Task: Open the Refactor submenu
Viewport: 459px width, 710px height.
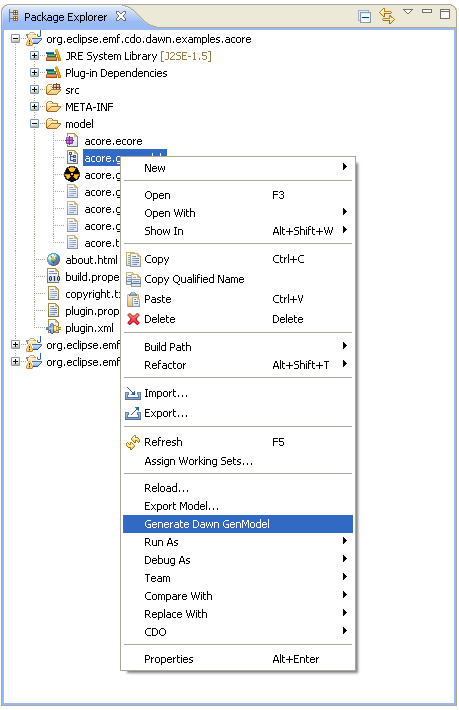Action: pos(238,365)
